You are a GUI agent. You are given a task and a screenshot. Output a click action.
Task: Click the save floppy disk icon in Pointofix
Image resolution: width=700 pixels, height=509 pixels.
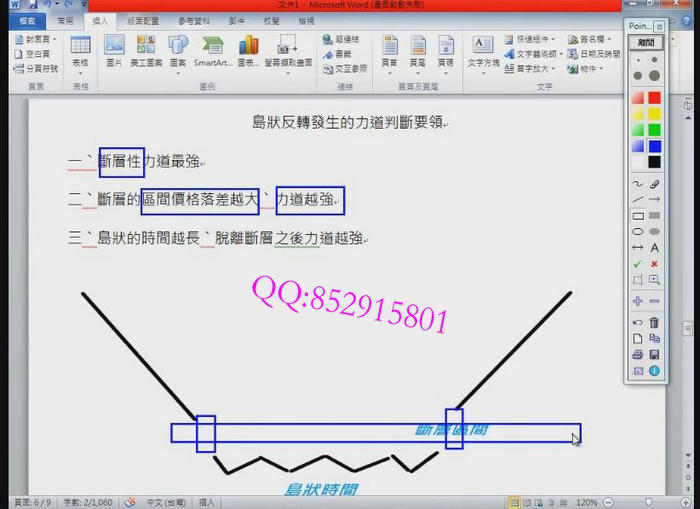[654, 355]
